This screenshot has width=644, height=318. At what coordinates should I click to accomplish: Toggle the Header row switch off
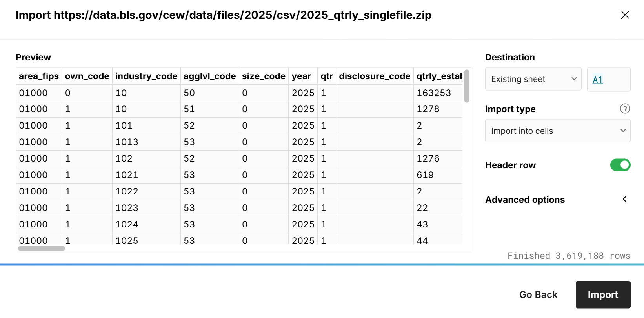pyautogui.click(x=620, y=165)
